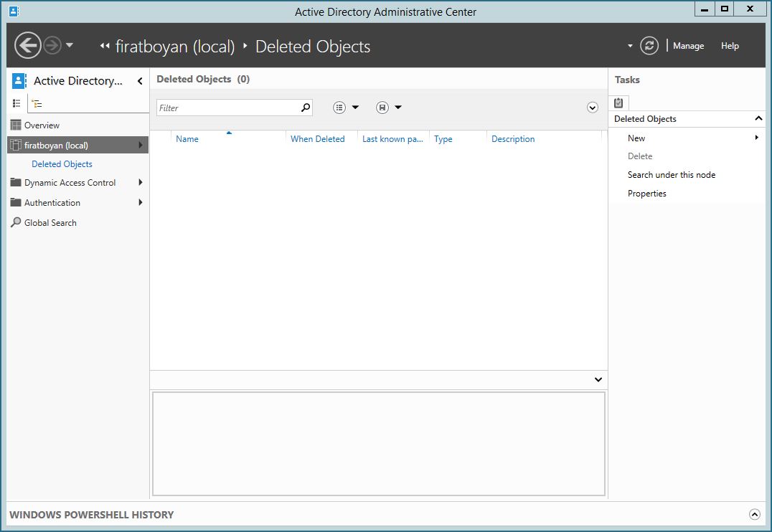This screenshot has width=772, height=532.
Task: Expand the filter criteria panel chevron
Action: [x=593, y=108]
